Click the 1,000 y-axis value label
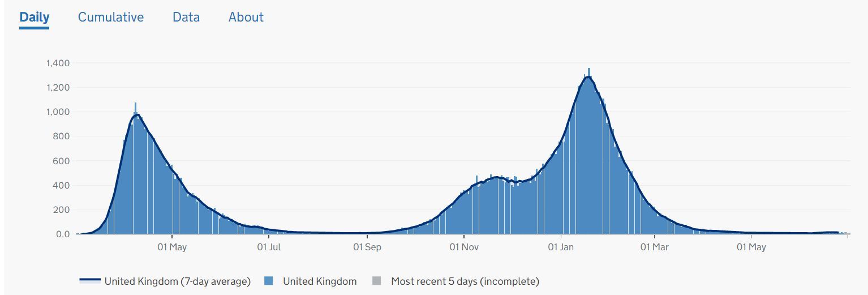 tap(58, 112)
